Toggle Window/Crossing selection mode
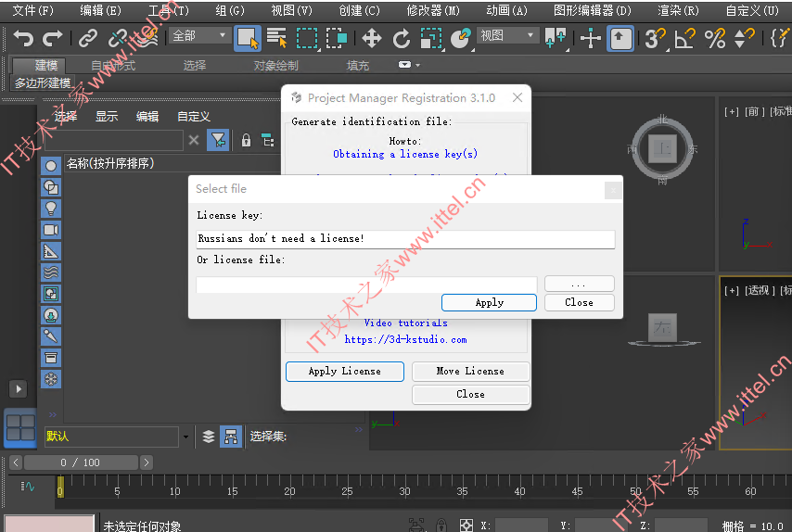Screen dimensions: 792x532 [x=337, y=38]
